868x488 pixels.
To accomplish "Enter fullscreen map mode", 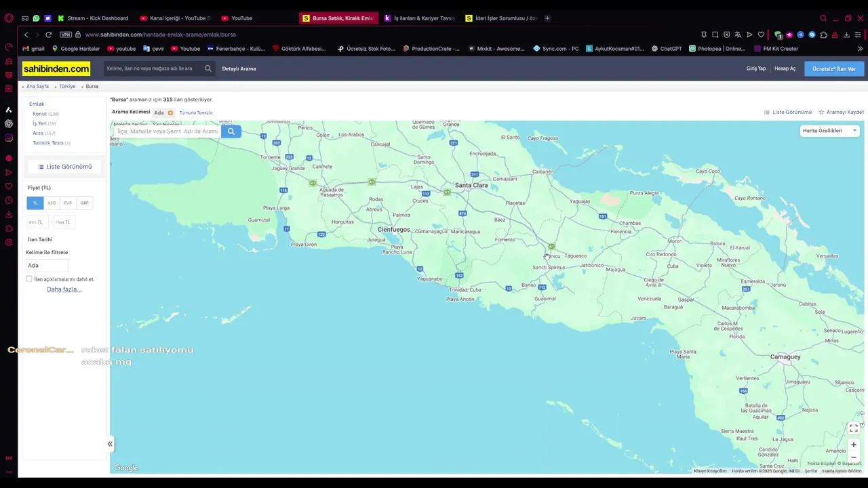I will click(x=854, y=428).
